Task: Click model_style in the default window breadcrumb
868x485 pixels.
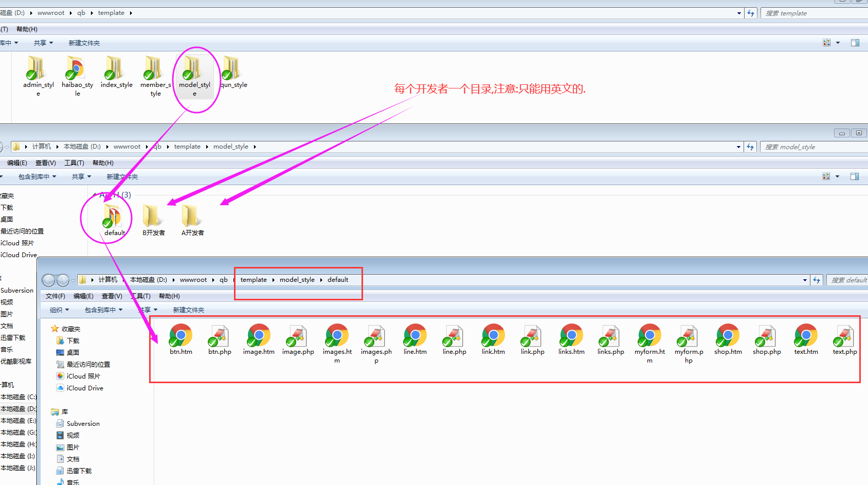Action: tap(297, 280)
